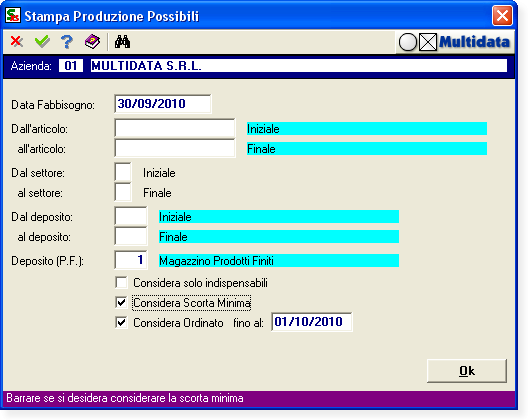Click the crossed box icon beside Multidata
The height and width of the screenshot is (420, 528).
428,42
